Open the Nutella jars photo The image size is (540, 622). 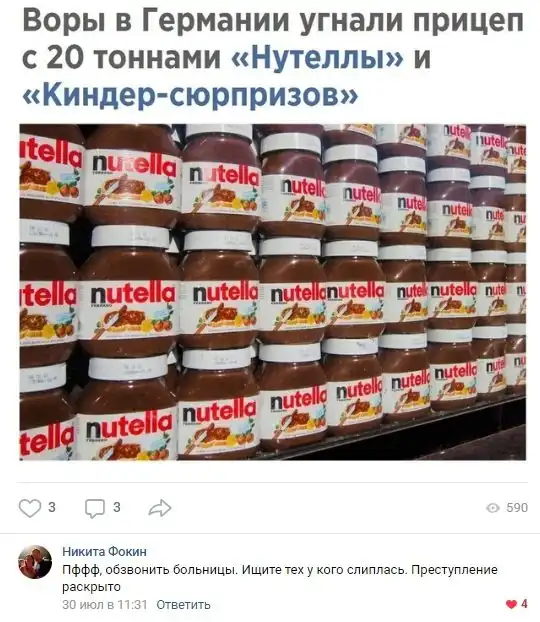click(273, 292)
